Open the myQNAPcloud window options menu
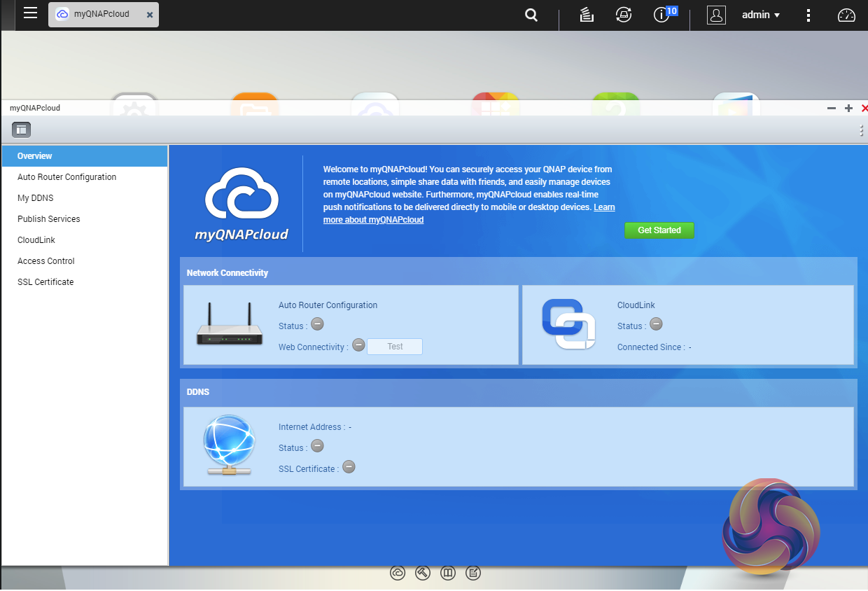This screenshot has width=868, height=591. [862, 130]
